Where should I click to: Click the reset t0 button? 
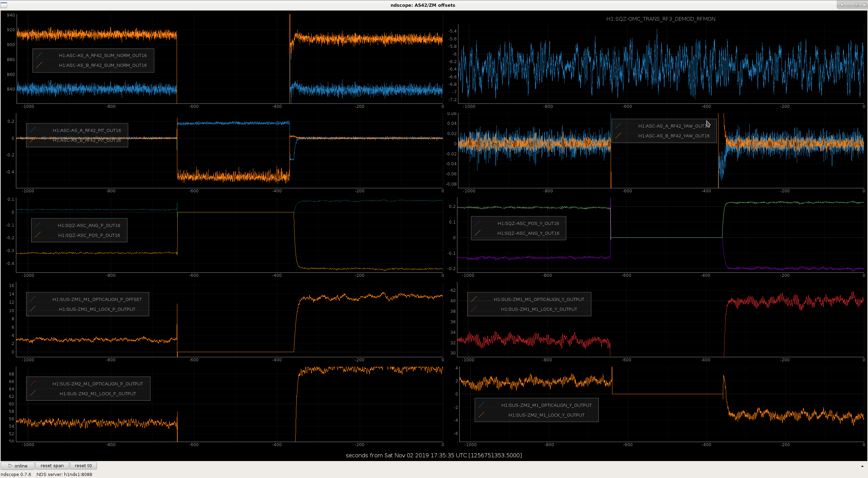pyautogui.click(x=83, y=465)
